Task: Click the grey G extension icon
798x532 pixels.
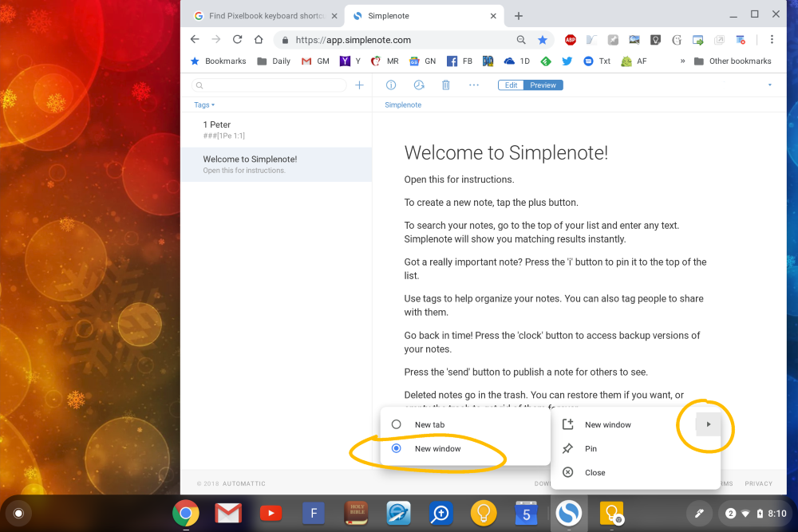Action: pyautogui.click(x=677, y=40)
